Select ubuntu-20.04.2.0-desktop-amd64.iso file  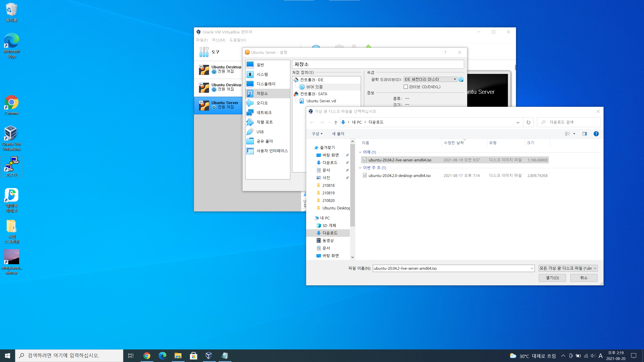click(399, 176)
